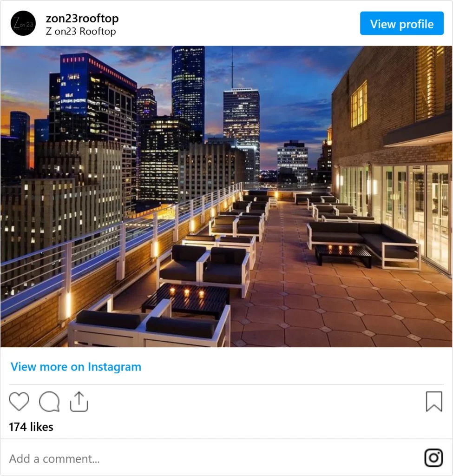The height and width of the screenshot is (476, 453).
Task: Follow the View more on Instagram link
Action: (x=76, y=367)
